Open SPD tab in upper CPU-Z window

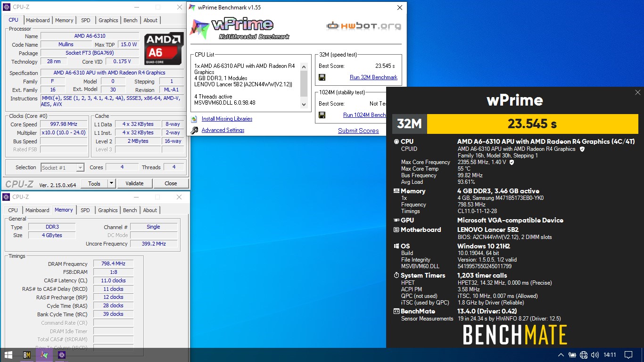(86, 20)
